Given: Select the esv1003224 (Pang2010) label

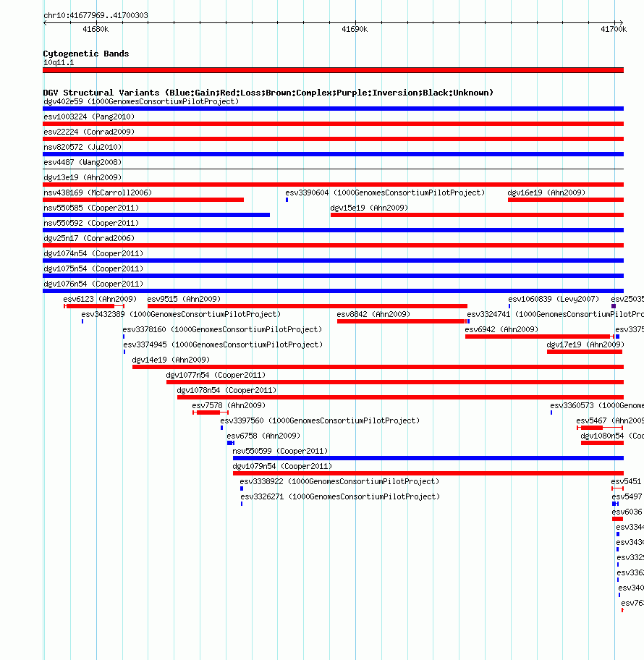Looking at the screenshot, I should (89, 117).
